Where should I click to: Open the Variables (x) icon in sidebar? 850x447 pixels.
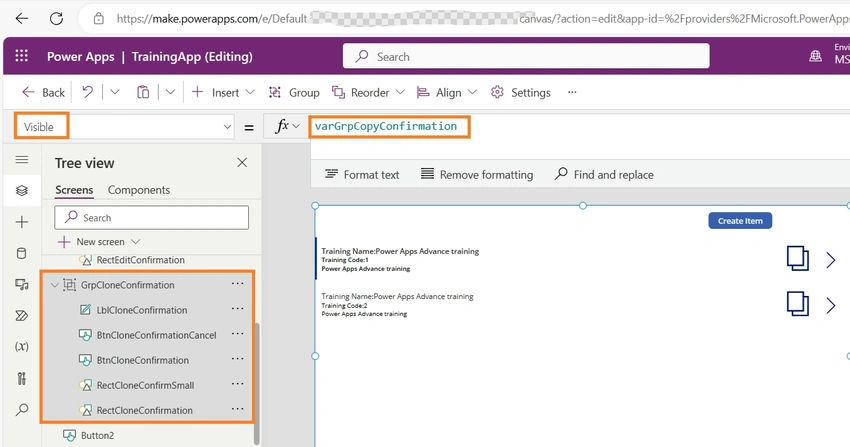[x=22, y=347]
